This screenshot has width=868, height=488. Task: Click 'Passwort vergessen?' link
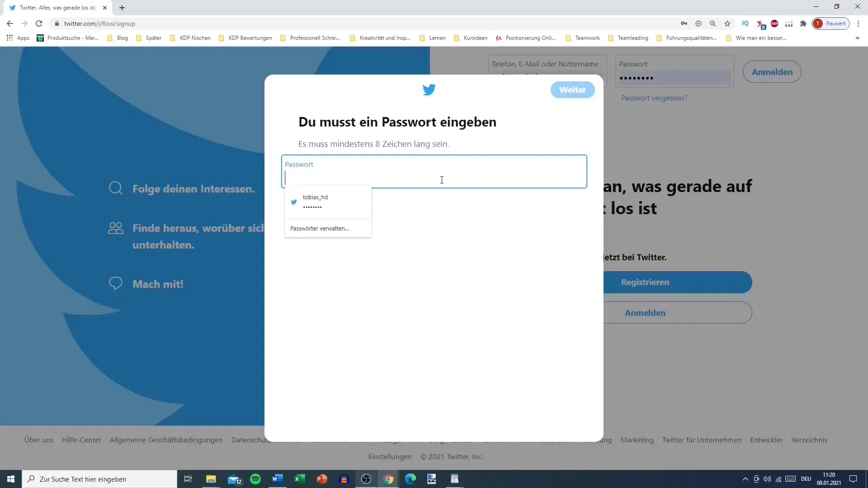click(x=654, y=98)
